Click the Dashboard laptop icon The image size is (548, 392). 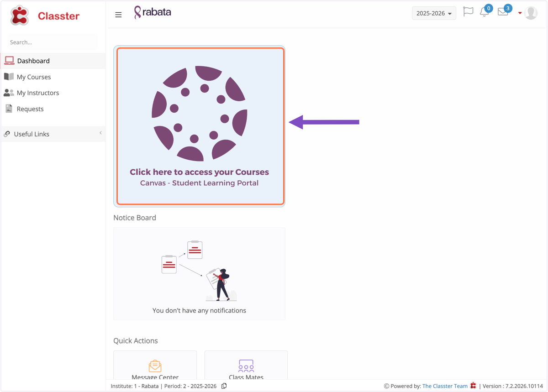pos(9,61)
